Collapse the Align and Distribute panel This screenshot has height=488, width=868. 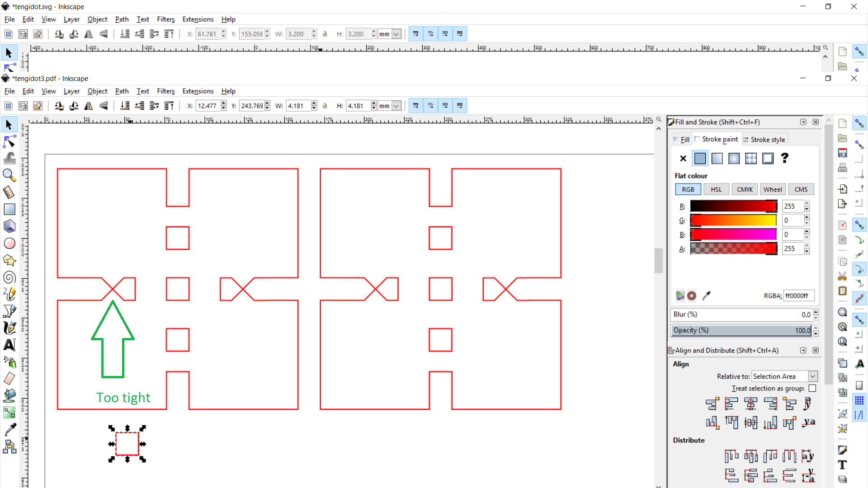click(803, 350)
